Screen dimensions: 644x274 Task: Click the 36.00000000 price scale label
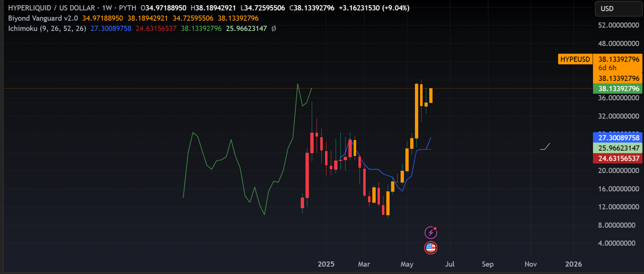click(x=619, y=98)
